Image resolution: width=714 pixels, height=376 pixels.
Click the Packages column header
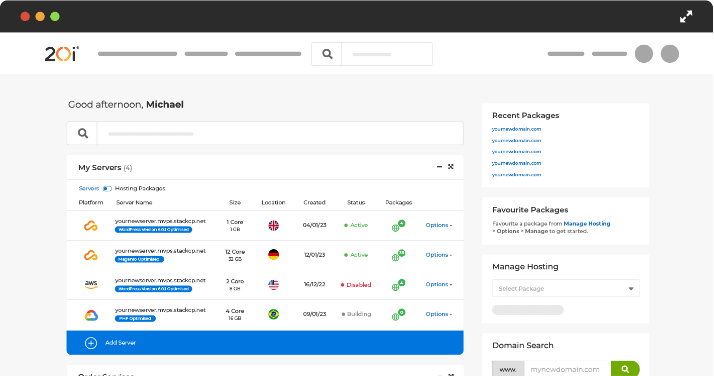pyautogui.click(x=398, y=203)
